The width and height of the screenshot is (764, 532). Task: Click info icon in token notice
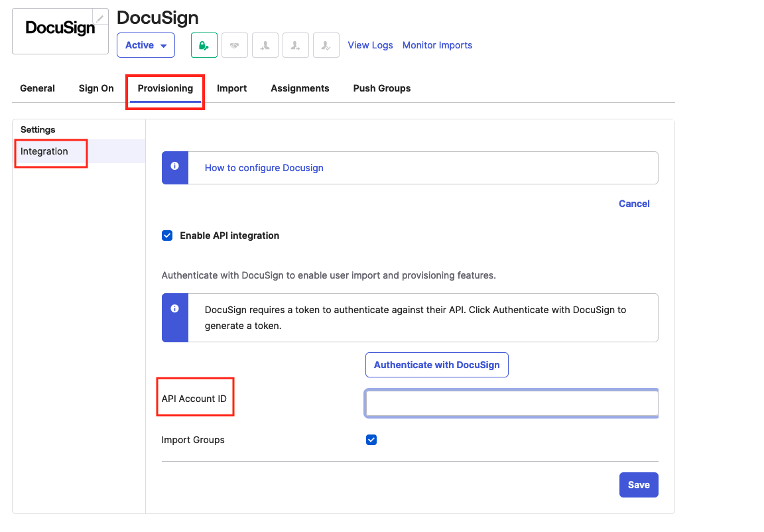[x=175, y=309]
